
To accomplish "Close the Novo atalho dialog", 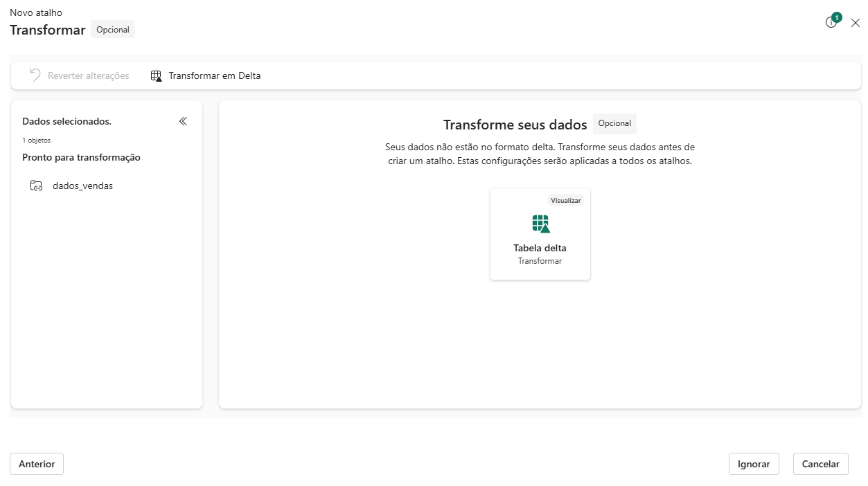I will pos(856,23).
